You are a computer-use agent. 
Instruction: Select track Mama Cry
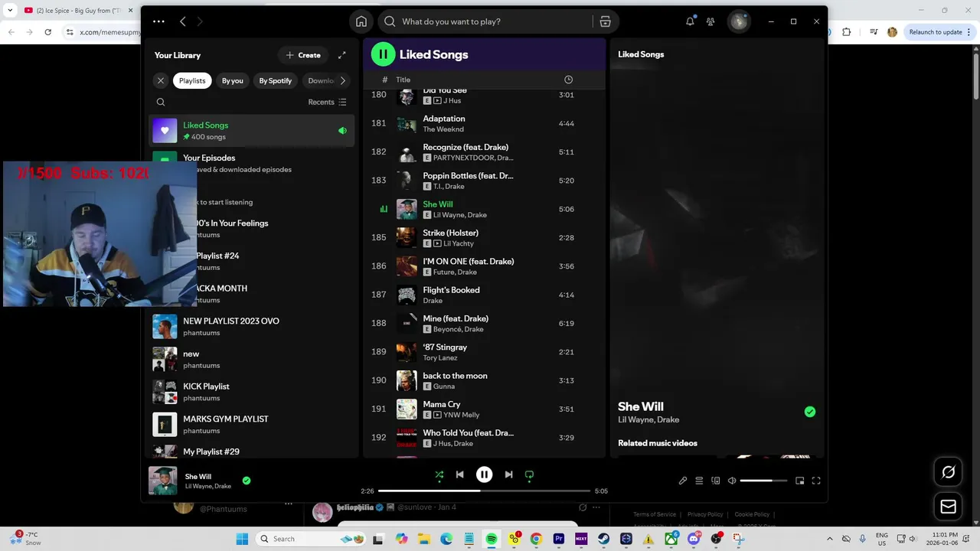[x=482, y=409]
